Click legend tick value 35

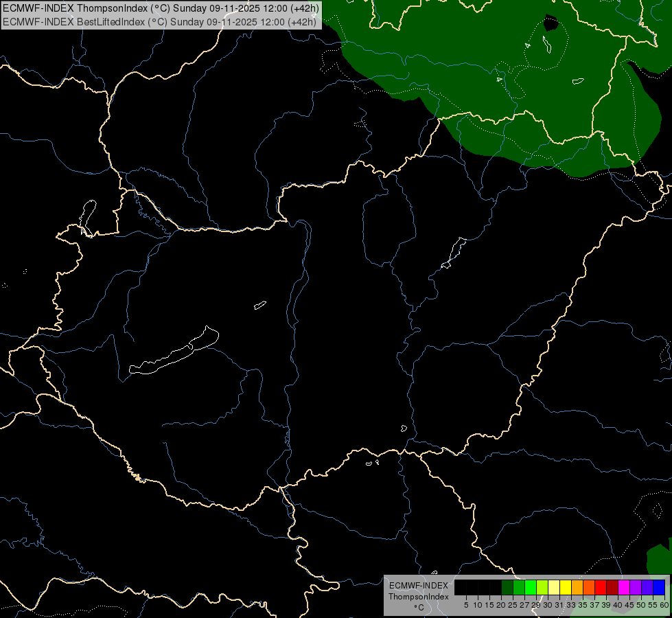tap(583, 605)
